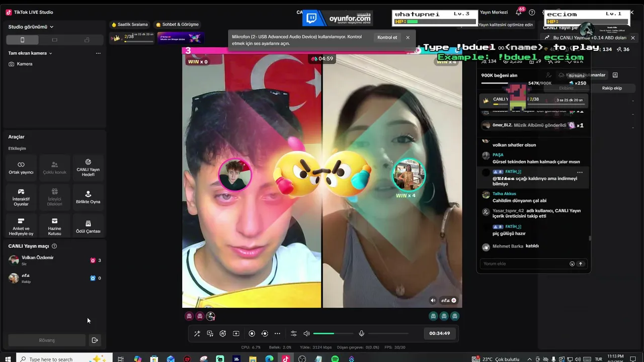Open the effects magic wand tool
Viewport: 644px width, 362px height.
(197, 333)
